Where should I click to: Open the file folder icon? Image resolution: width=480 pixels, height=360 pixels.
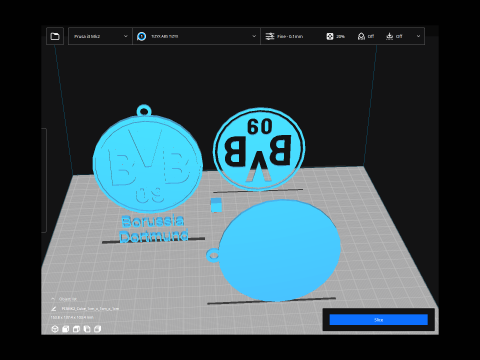tap(55, 36)
